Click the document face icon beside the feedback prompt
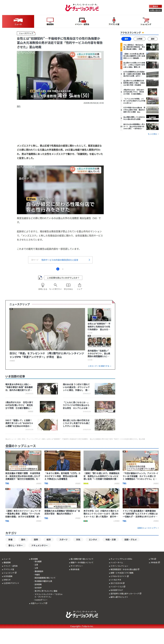 click(40, 278)
